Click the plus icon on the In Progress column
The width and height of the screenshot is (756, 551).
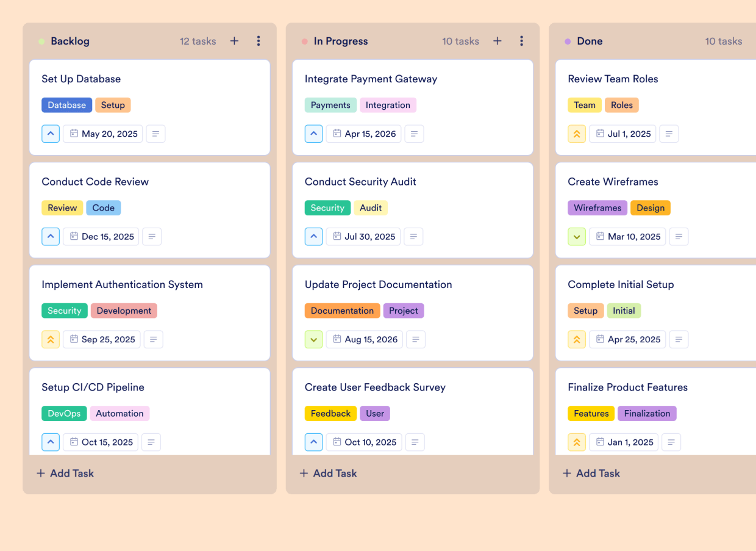click(x=497, y=41)
